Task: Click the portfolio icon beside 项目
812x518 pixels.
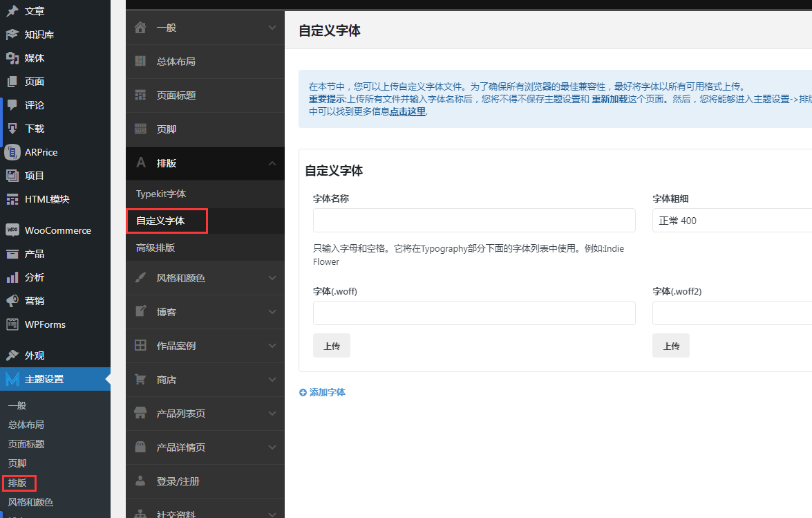Action: pos(12,176)
